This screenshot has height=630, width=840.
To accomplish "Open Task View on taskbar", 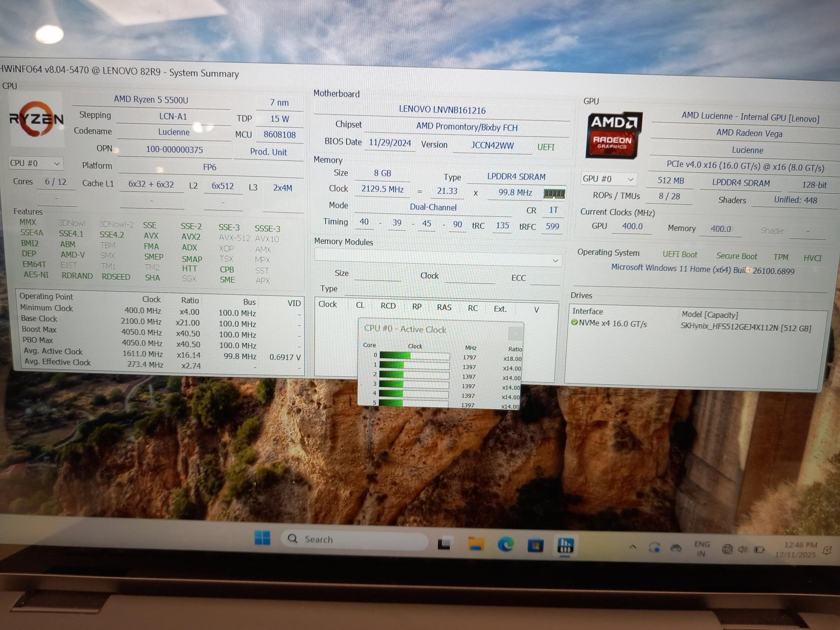I will coord(444,543).
